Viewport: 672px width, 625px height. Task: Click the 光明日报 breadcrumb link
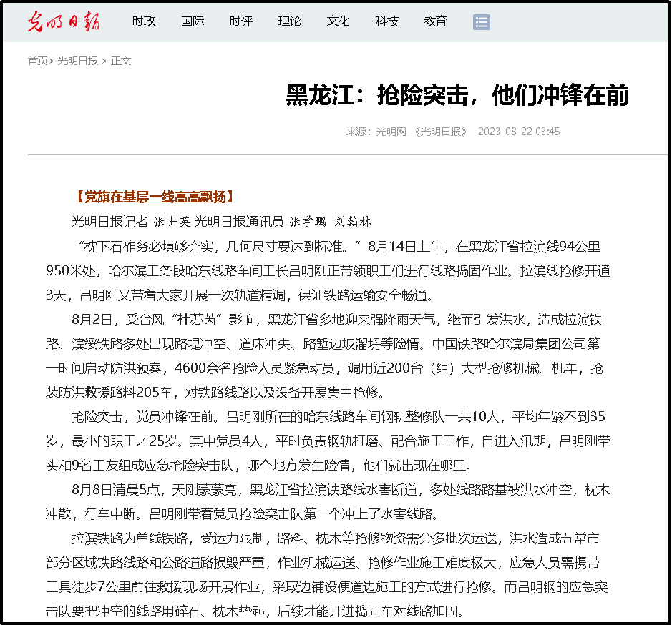click(x=78, y=61)
